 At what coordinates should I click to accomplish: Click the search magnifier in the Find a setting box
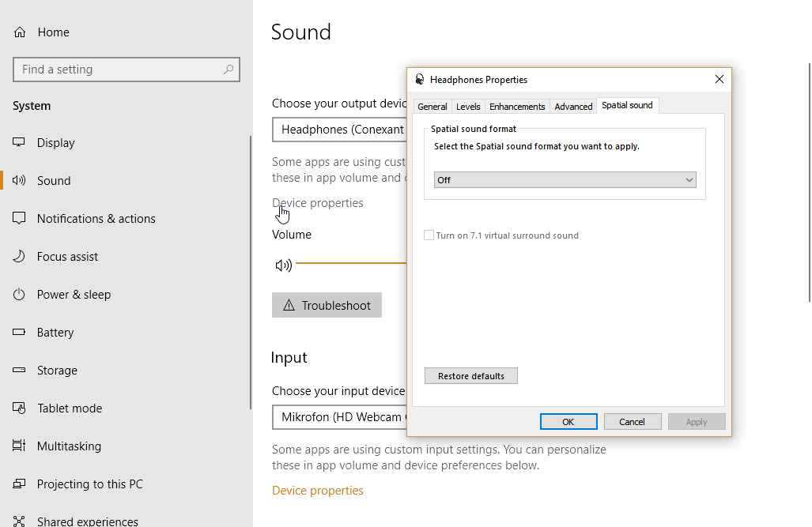click(228, 70)
